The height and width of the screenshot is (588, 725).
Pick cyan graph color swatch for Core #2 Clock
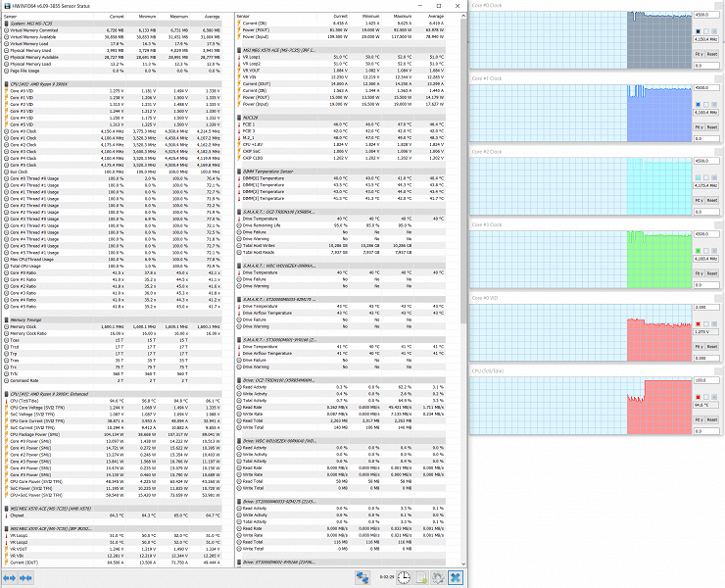pos(699,177)
